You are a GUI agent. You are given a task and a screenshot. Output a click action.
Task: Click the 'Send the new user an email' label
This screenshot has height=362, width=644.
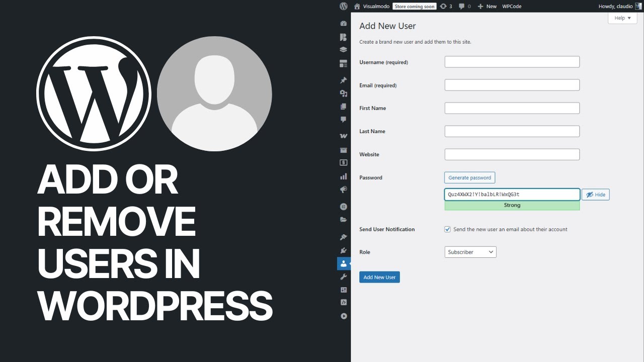[510, 229]
